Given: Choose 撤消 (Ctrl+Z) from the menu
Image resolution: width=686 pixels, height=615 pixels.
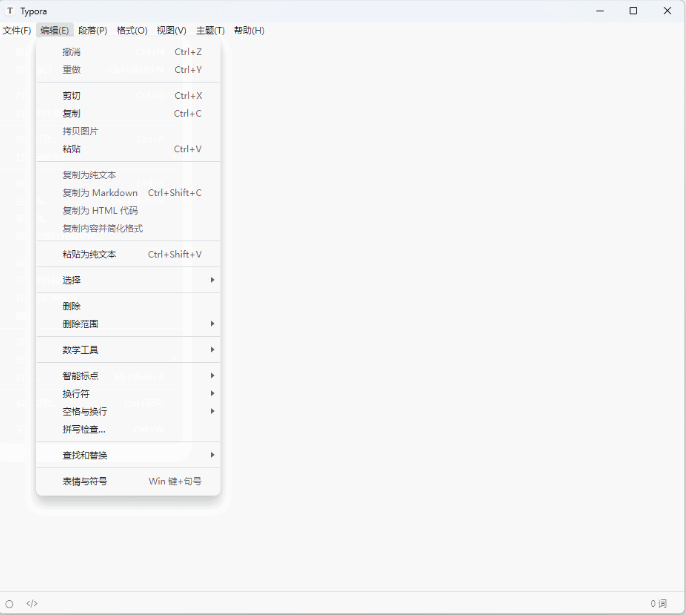Looking at the screenshot, I should tap(128, 52).
